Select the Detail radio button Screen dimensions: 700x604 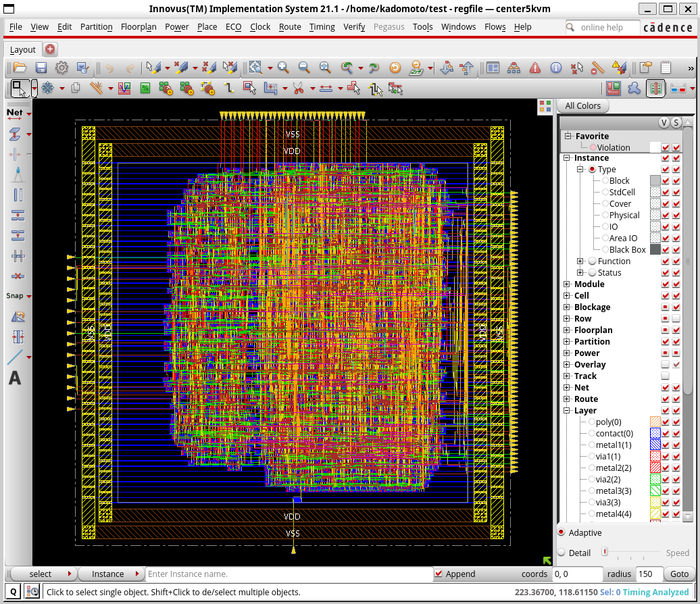tap(561, 553)
